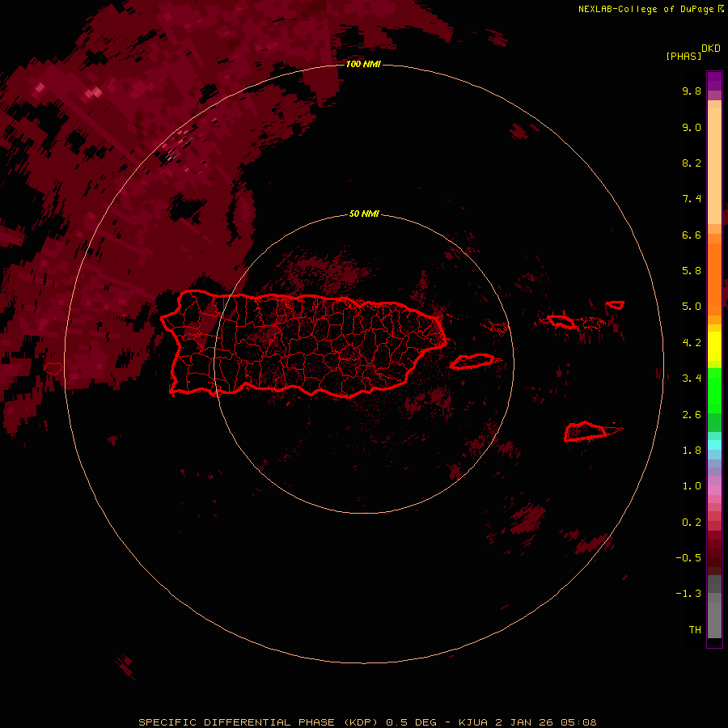Click the 8.2 color scale value

[x=692, y=163]
